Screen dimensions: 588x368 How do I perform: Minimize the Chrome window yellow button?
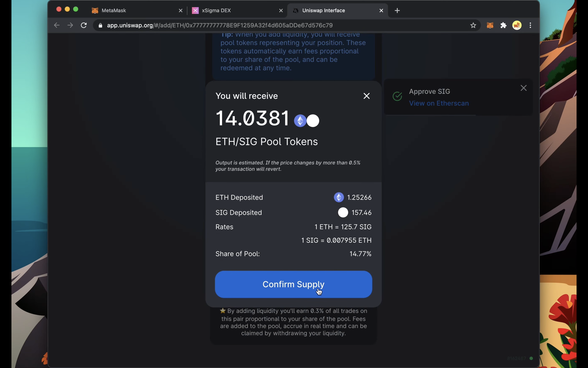[x=67, y=9]
